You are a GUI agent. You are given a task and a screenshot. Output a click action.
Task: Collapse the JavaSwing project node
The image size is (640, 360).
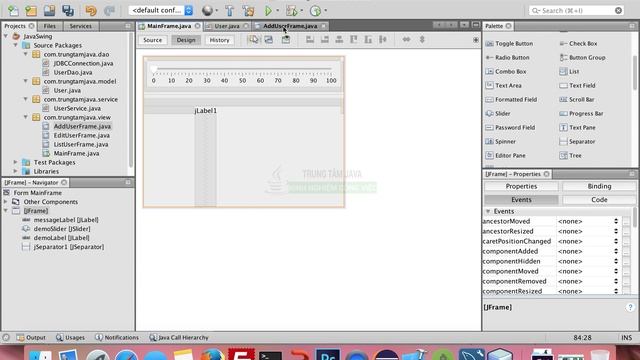click(x=6, y=36)
